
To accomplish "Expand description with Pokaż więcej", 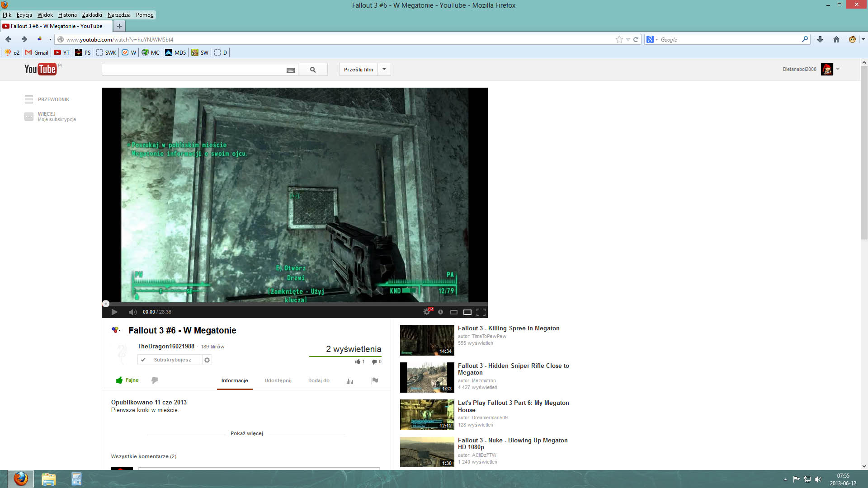I will click(246, 433).
